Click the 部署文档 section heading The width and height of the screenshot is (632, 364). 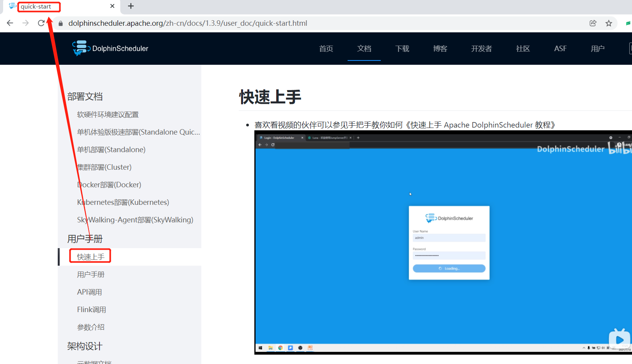(85, 96)
